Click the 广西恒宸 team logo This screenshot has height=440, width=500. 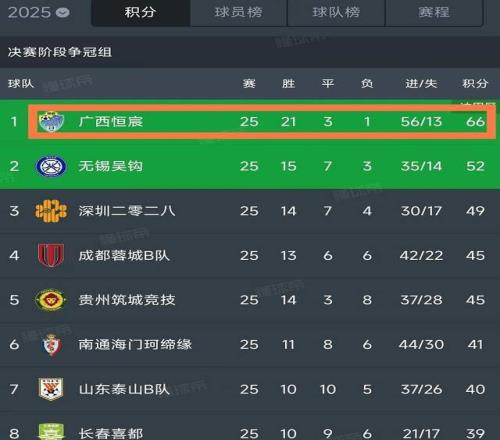tap(51, 122)
